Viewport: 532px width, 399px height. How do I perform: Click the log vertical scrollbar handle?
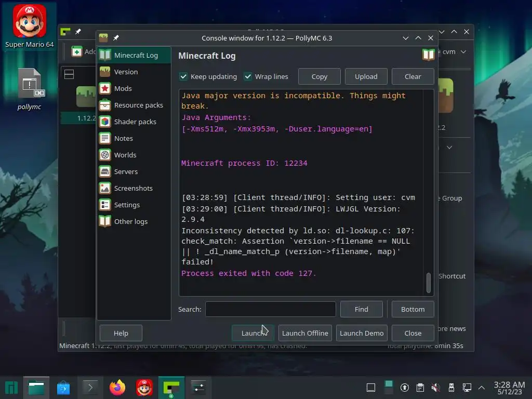click(429, 282)
